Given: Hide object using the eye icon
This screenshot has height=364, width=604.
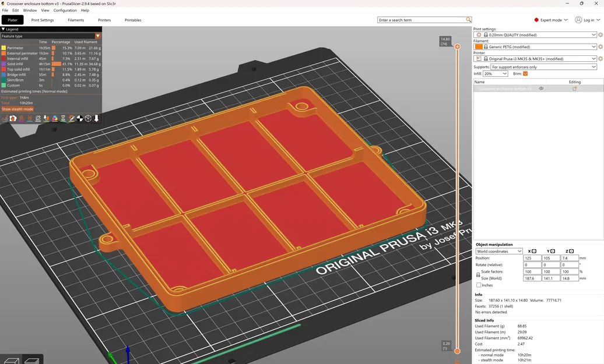Looking at the screenshot, I should (541, 89).
